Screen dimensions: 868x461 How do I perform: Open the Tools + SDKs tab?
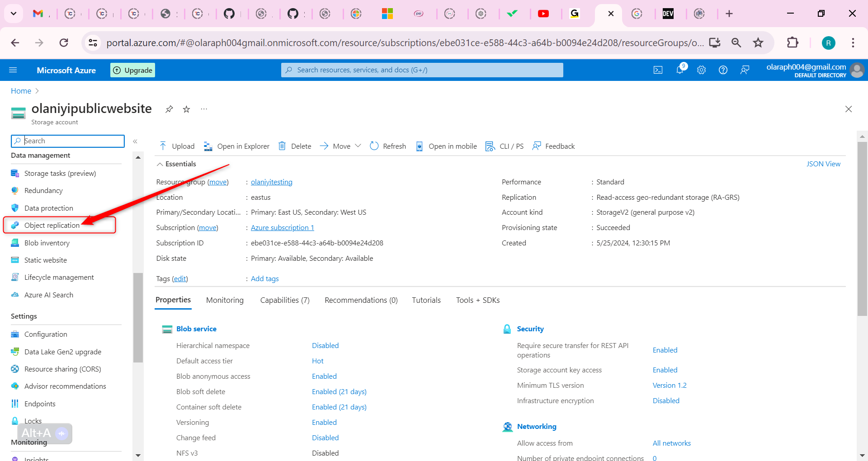pos(478,300)
